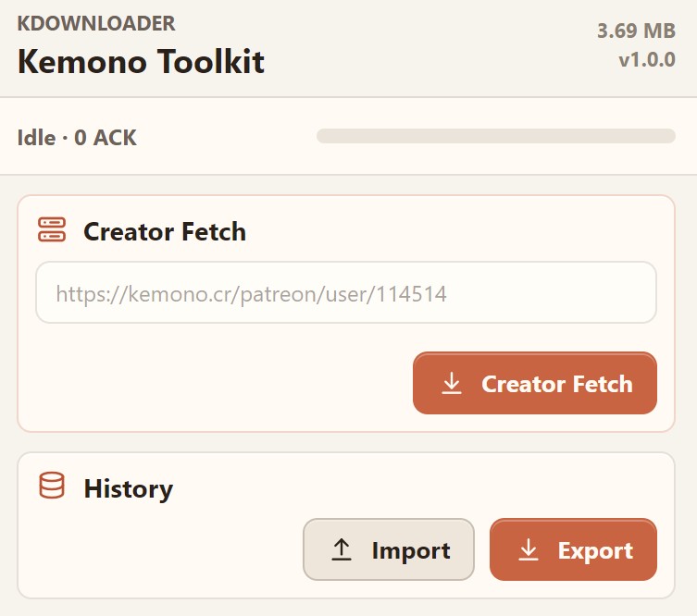Click the idle progress bar

[496, 136]
